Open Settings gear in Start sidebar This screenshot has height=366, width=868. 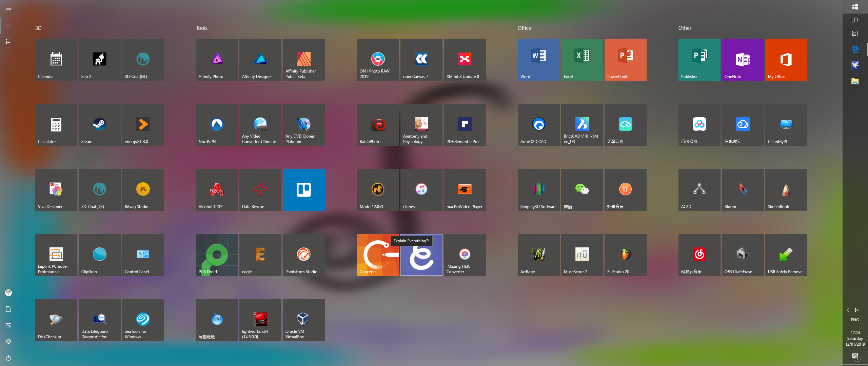[8, 342]
